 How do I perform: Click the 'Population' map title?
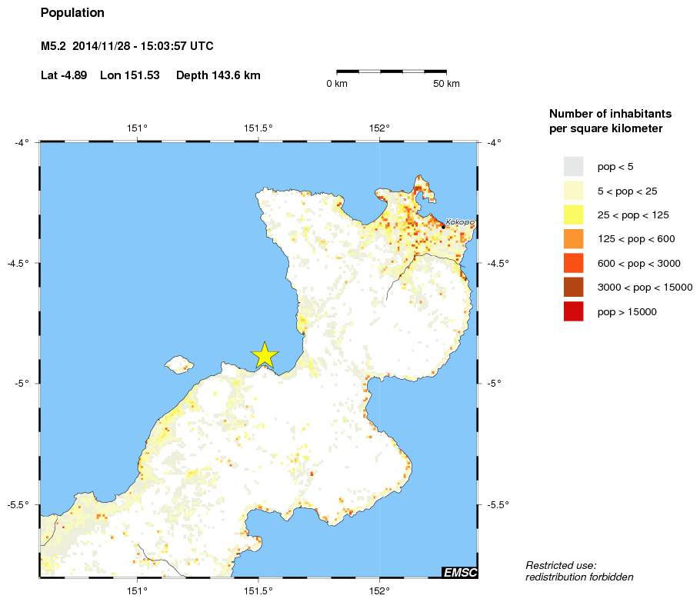click(x=72, y=13)
